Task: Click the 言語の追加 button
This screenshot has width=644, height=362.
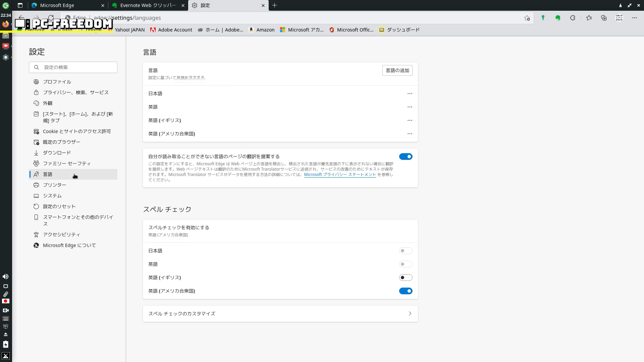Action: (397, 70)
